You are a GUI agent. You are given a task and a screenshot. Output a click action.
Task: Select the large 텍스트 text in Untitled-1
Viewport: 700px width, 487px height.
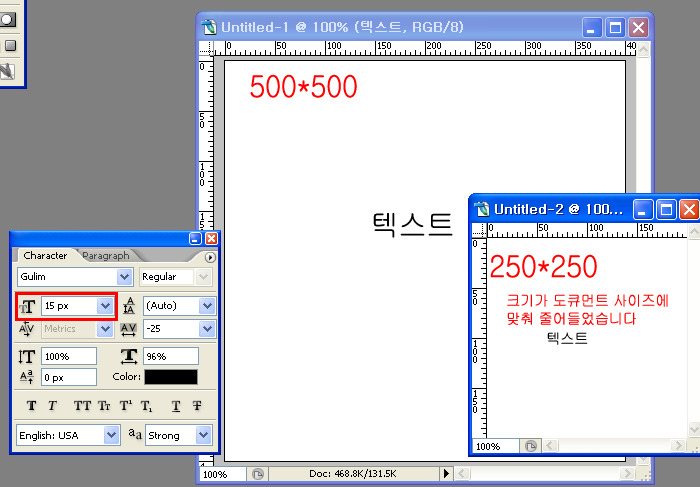[x=412, y=224]
